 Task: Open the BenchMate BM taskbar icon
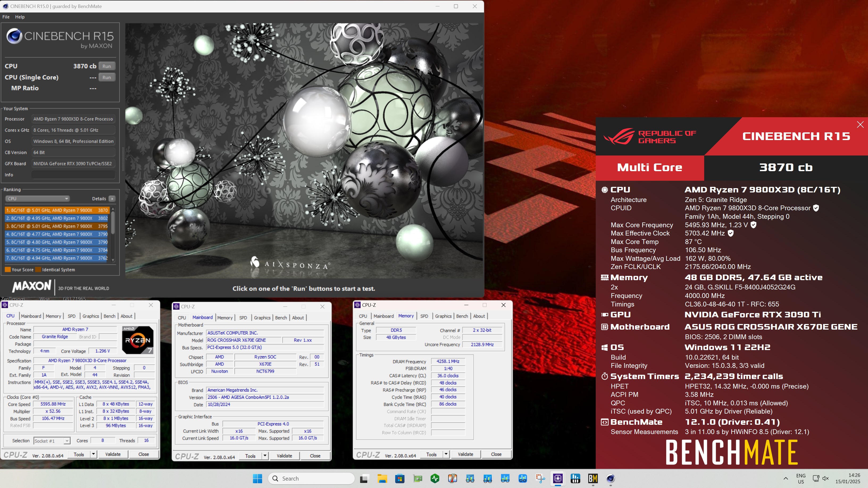click(593, 479)
